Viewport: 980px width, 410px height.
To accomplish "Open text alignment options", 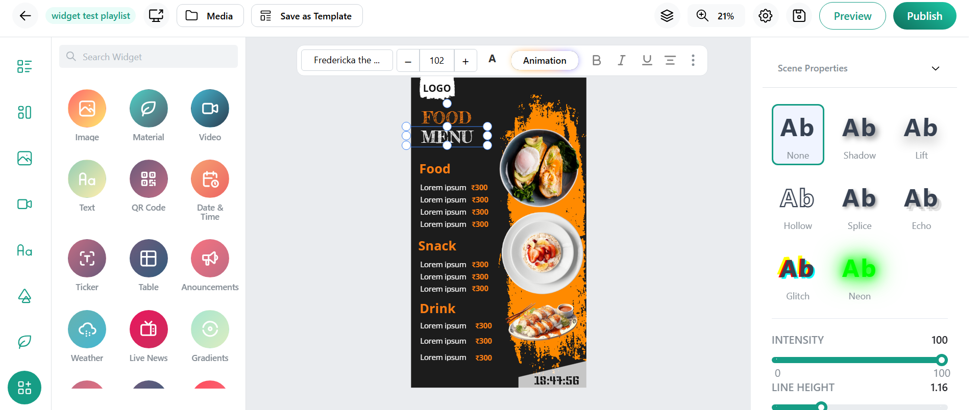I will 670,60.
